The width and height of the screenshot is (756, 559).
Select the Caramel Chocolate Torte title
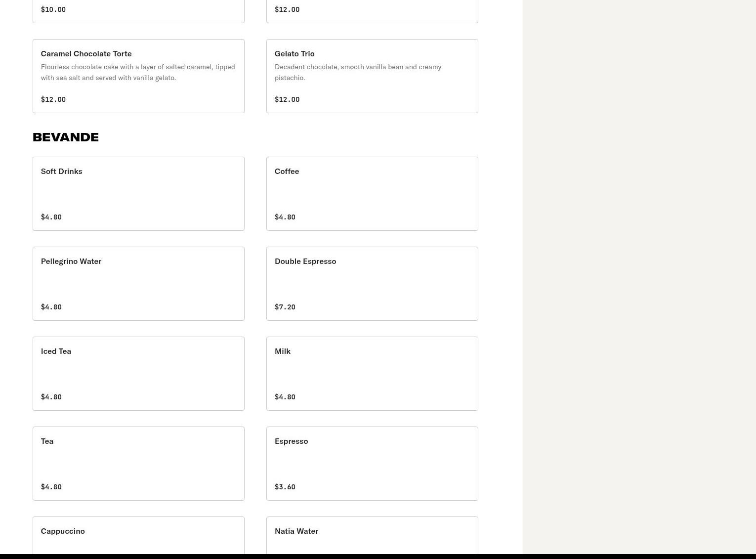tap(86, 53)
